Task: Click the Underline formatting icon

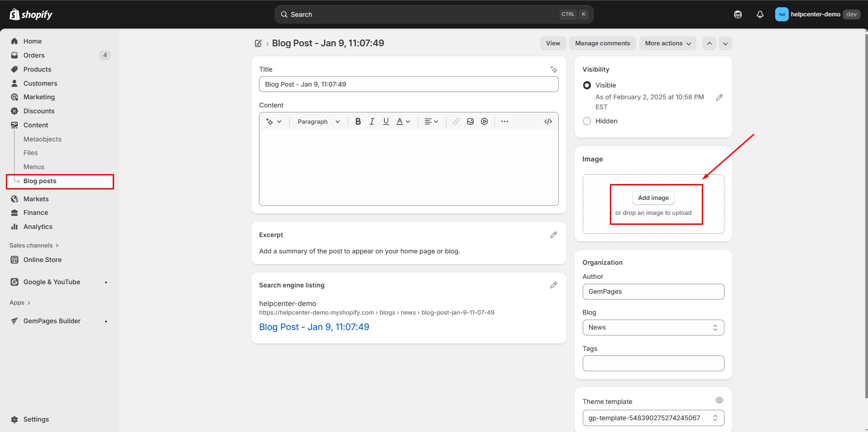Action: (x=386, y=121)
